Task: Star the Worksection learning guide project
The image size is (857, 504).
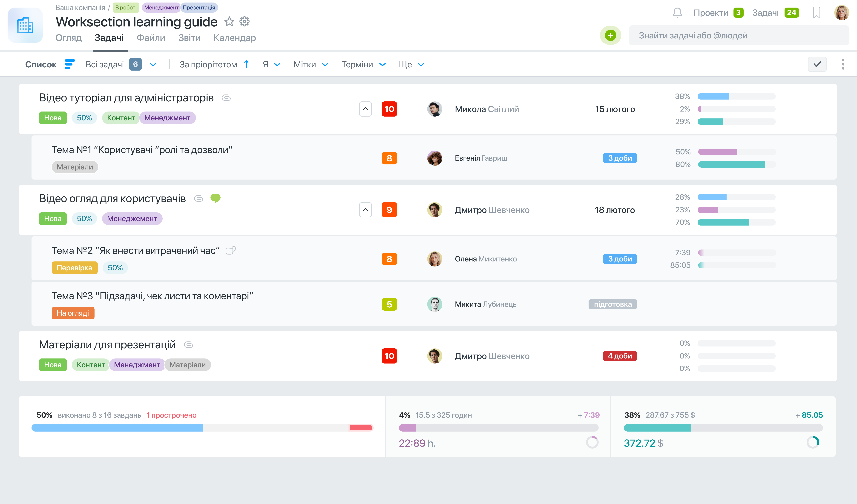Action: 229,22
